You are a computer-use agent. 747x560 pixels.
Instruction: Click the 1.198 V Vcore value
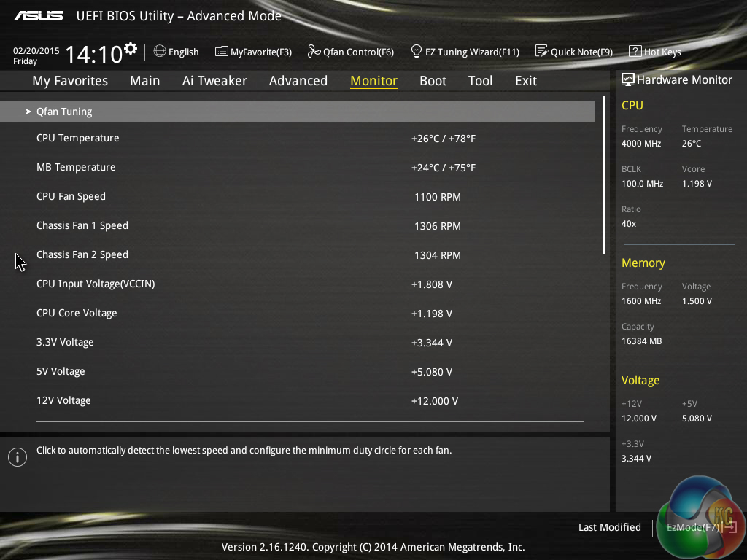pyautogui.click(x=697, y=183)
